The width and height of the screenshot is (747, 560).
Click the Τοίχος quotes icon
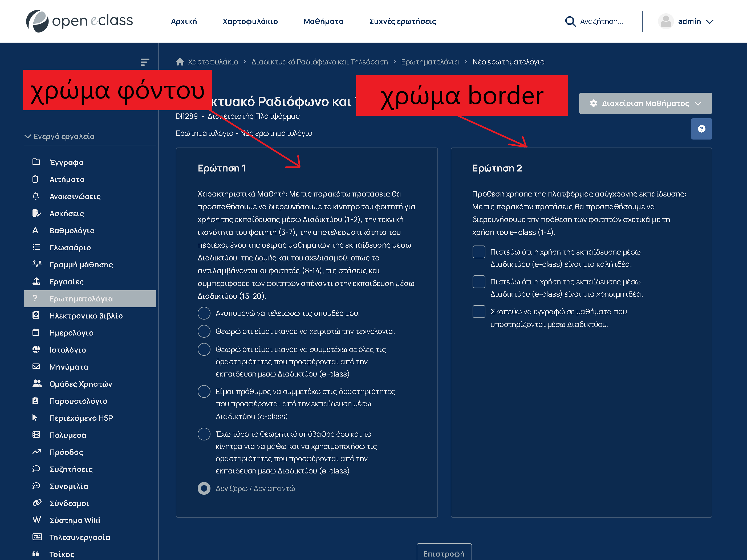(x=36, y=554)
